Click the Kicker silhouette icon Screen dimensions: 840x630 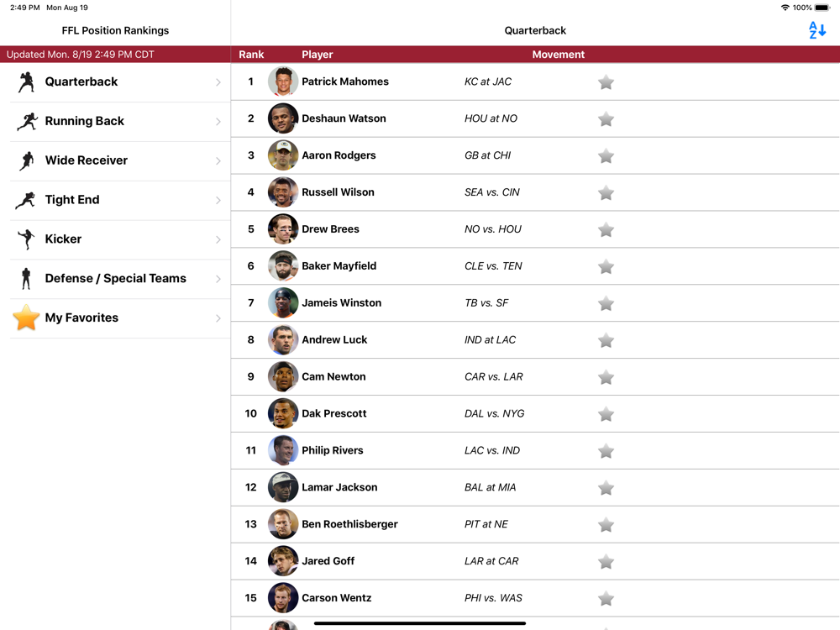(x=26, y=239)
